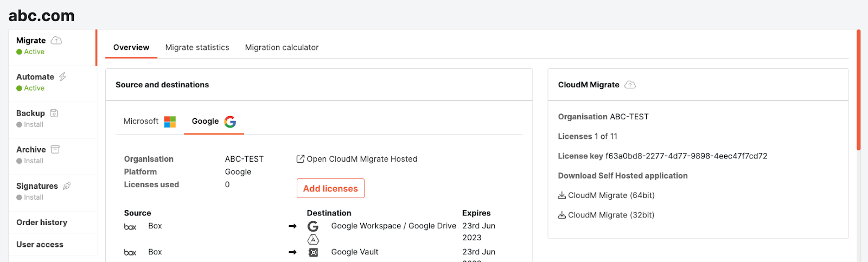
Task: Click the Install status under Backup
Action: [30, 125]
